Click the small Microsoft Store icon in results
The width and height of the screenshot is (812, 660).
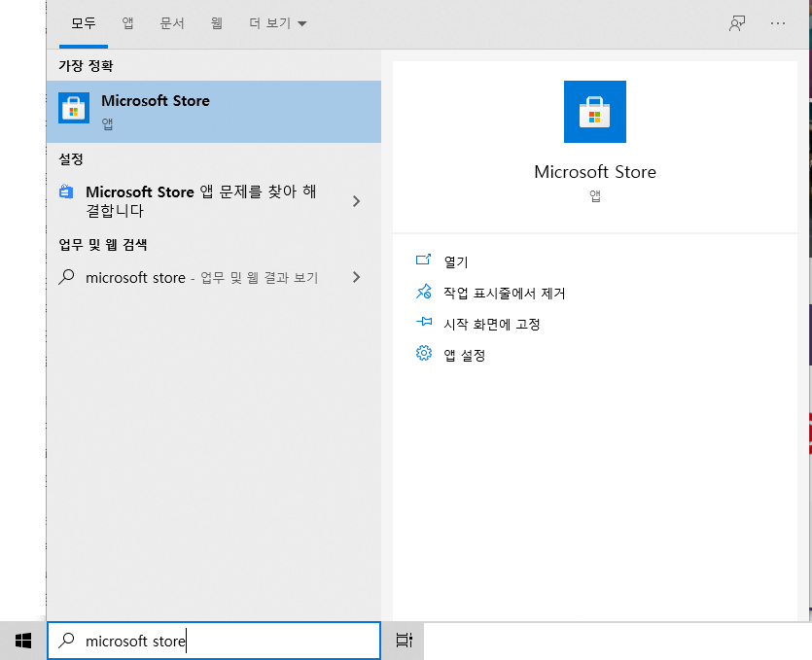click(74, 108)
